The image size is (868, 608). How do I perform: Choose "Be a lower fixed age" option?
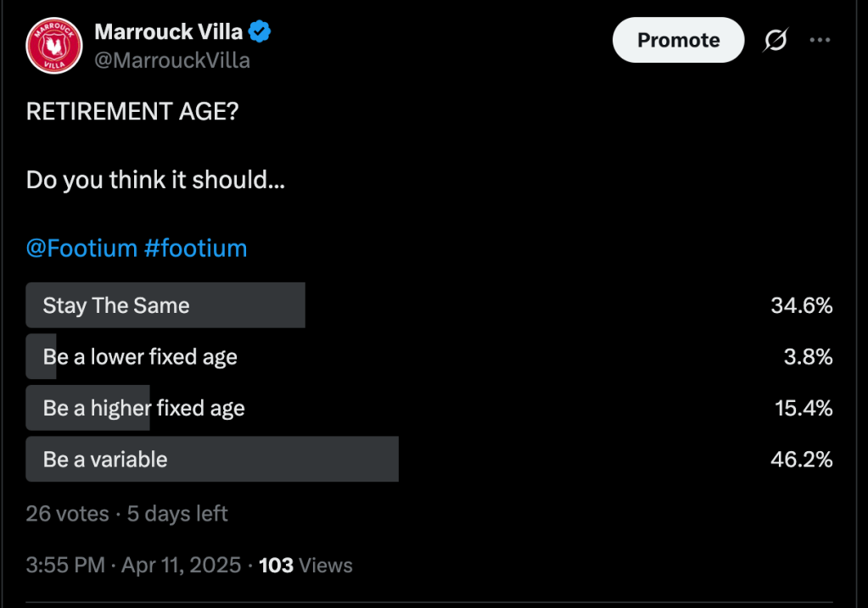point(140,357)
